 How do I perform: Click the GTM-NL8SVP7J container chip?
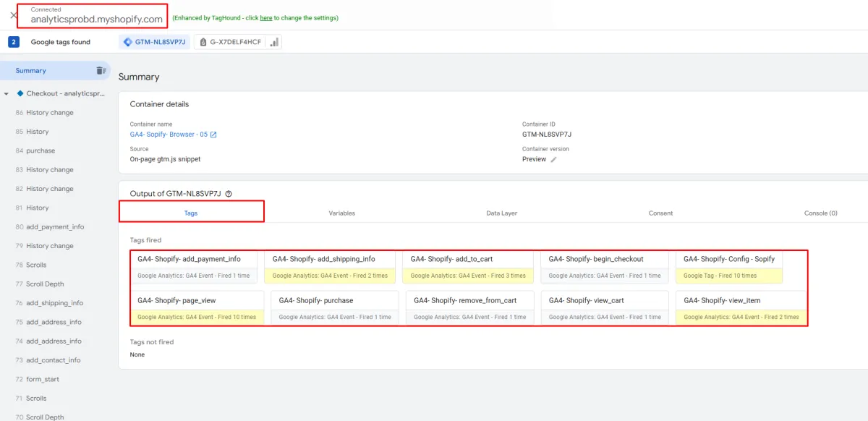tap(155, 42)
